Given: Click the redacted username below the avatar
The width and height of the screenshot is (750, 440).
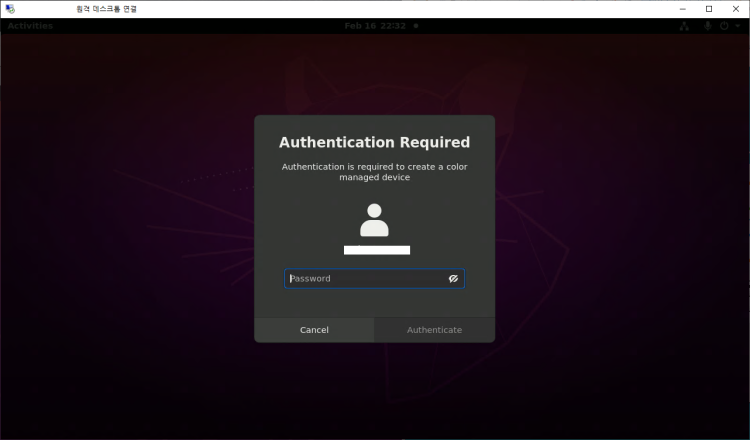Looking at the screenshot, I should [377, 249].
